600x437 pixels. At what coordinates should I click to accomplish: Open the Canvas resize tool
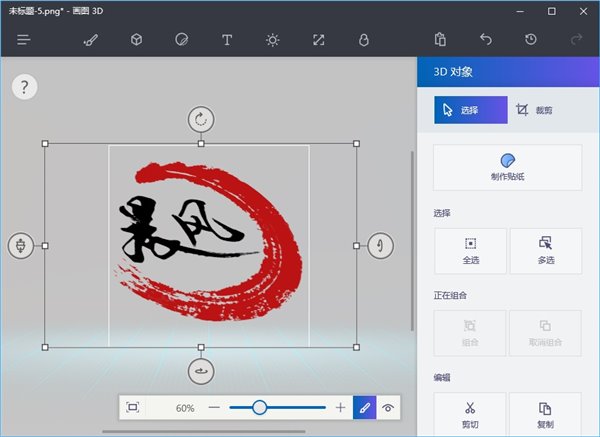pyautogui.click(x=318, y=40)
